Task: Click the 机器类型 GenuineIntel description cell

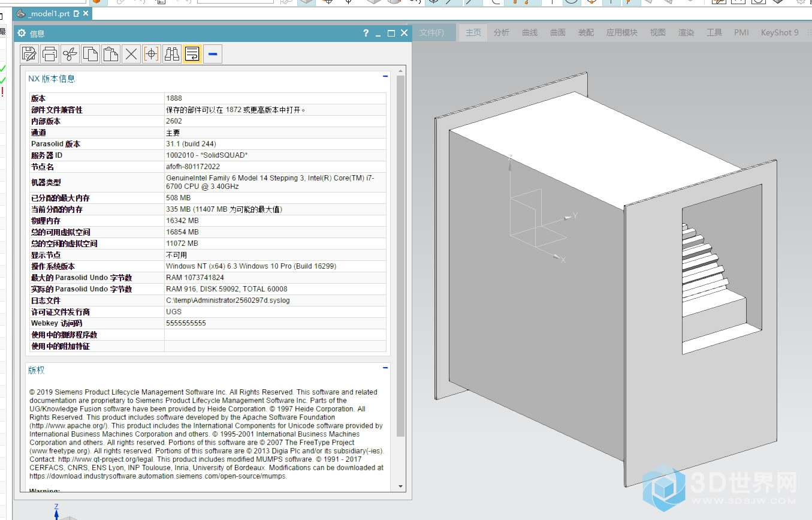Action: point(275,182)
